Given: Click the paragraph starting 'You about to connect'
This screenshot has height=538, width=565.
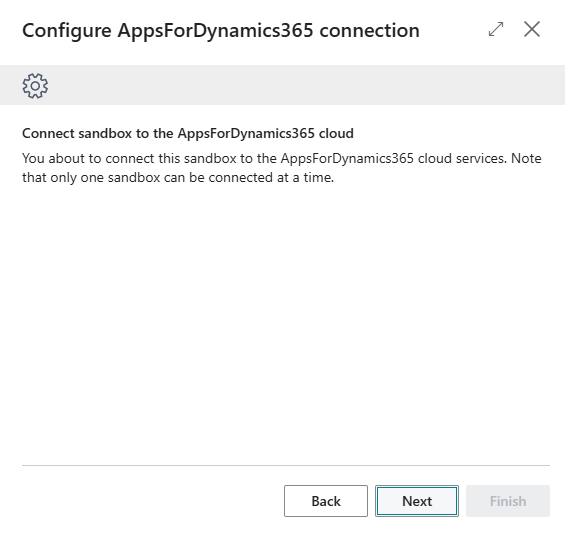Looking at the screenshot, I should pos(282,168).
